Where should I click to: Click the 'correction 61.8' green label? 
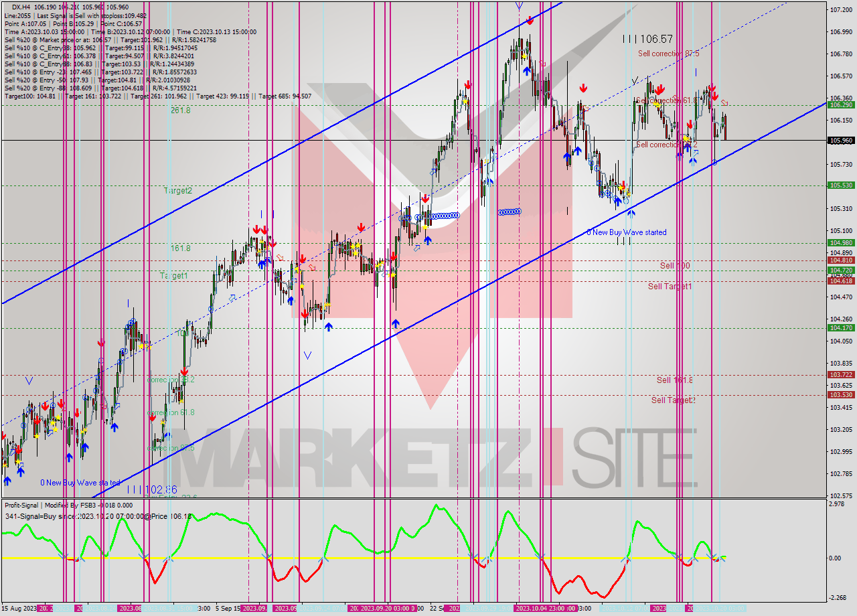pos(171,412)
